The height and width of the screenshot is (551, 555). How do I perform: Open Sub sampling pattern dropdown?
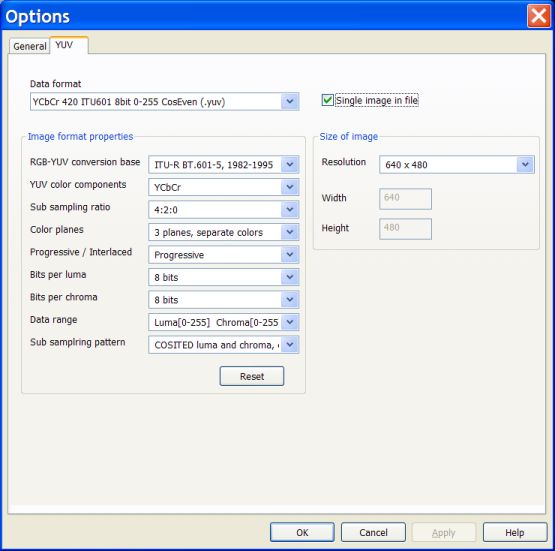coord(224,345)
